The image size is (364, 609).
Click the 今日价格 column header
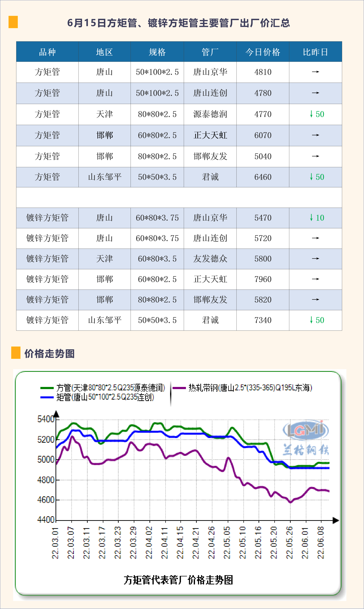pos(263,52)
